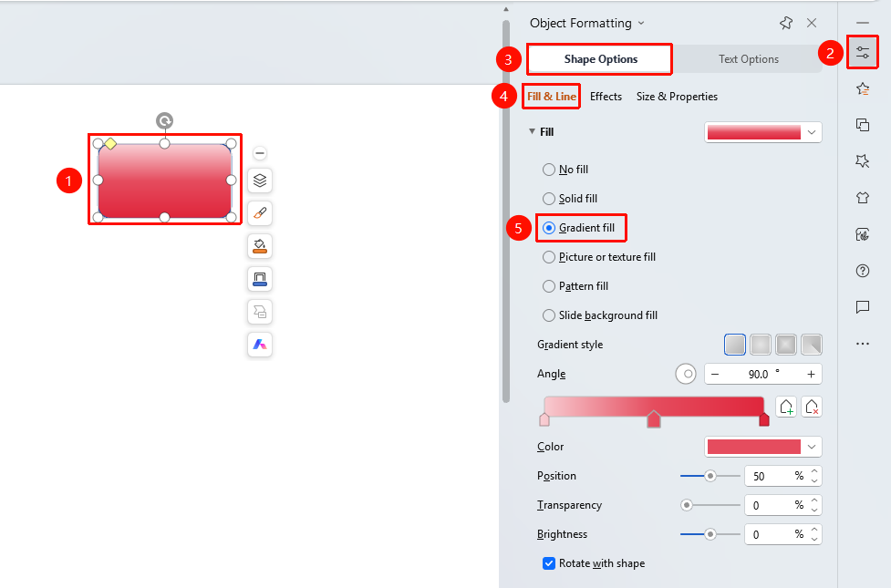891x588 pixels.
Task: Uncheck Rotate with shape checkbox
Action: click(x=549, y=563)
